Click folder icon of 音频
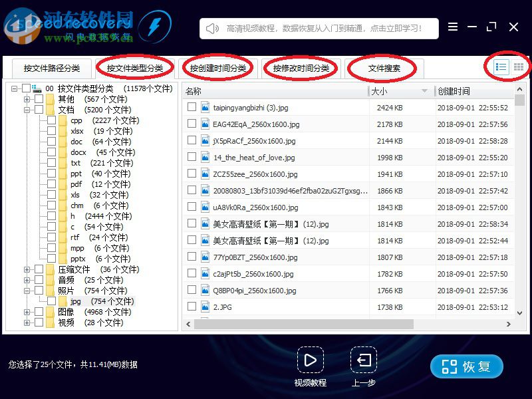 [51, 280]
